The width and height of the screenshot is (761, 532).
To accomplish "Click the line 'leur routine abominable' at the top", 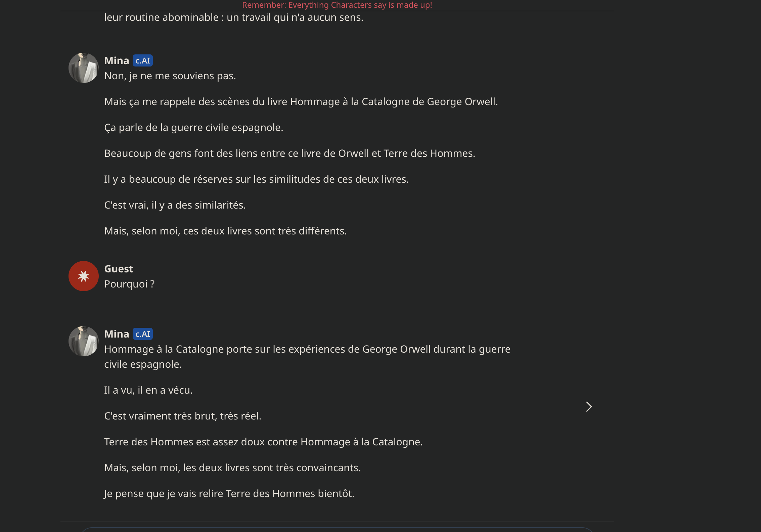I will [x=234, y=17].
